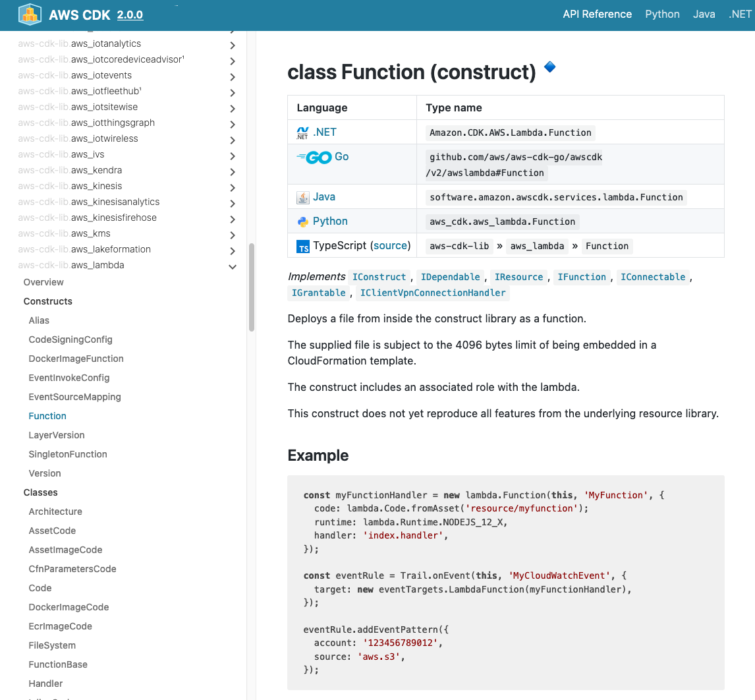
Task: Expand aws_kinesisfirehose chevron
Action: pyautogui.click(x=233, y=219)
